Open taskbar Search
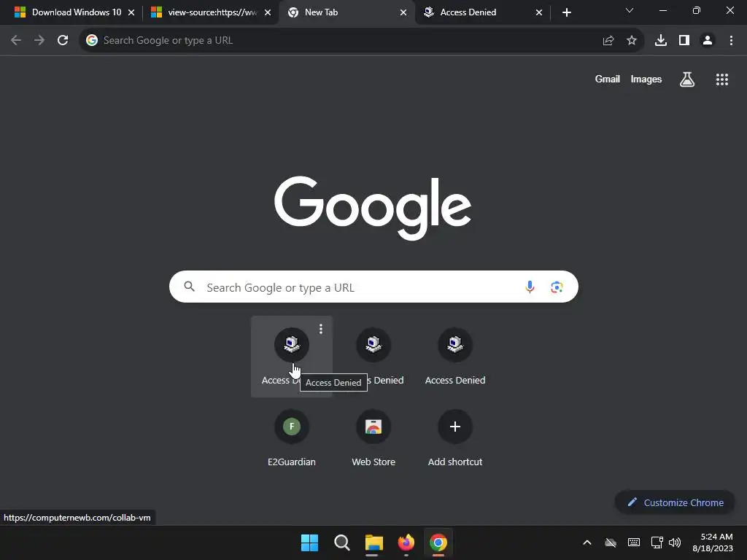747x560 pixels. 342,542
